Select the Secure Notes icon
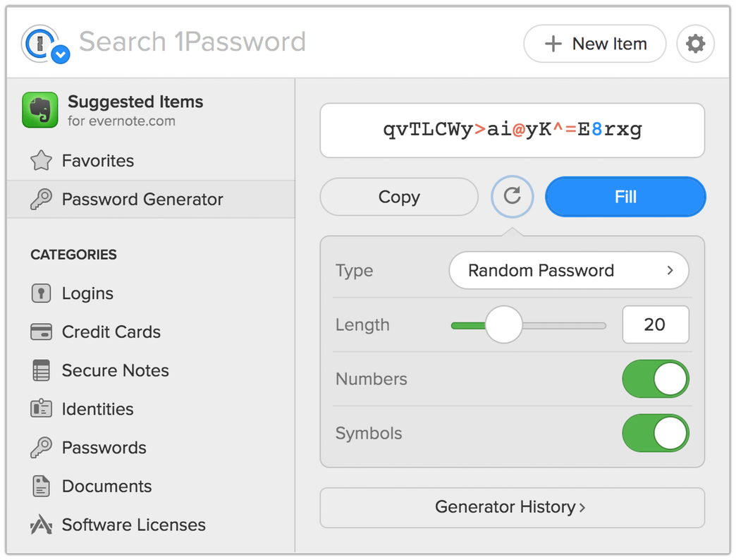 [40, 370]
